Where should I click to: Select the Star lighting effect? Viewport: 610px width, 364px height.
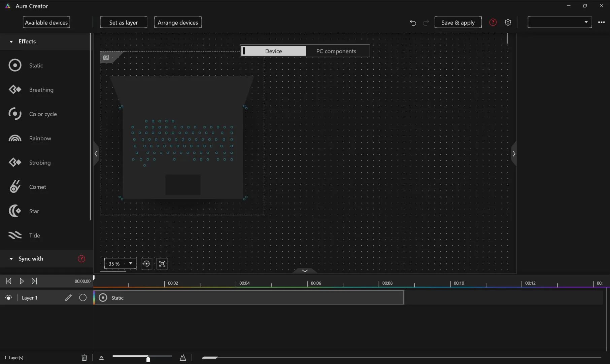[34, 211]
